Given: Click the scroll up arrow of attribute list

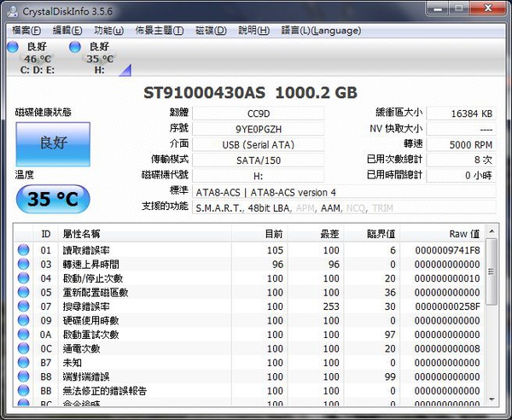Looking at the screenshot, I should [x=492, y=231].
